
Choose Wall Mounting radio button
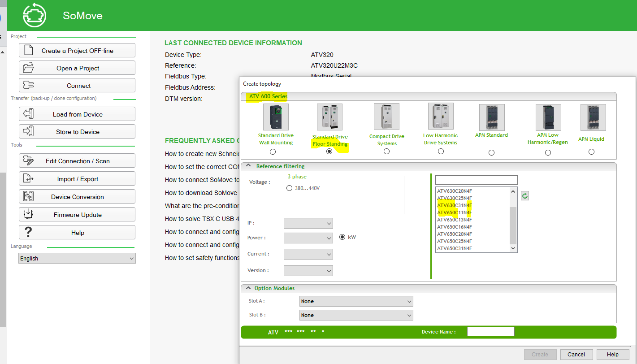273,152
